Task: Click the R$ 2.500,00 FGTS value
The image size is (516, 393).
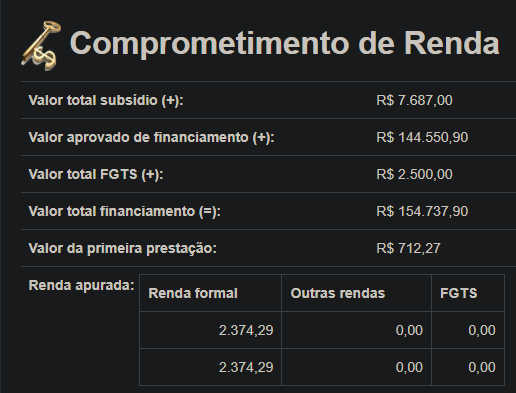Action: 414,174
